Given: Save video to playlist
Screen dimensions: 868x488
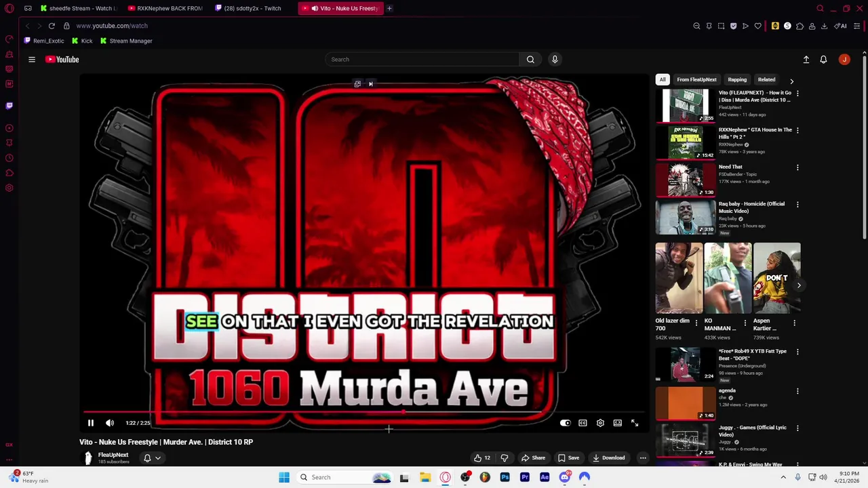Looking at the screenshot, I should [x=568, y=458].
